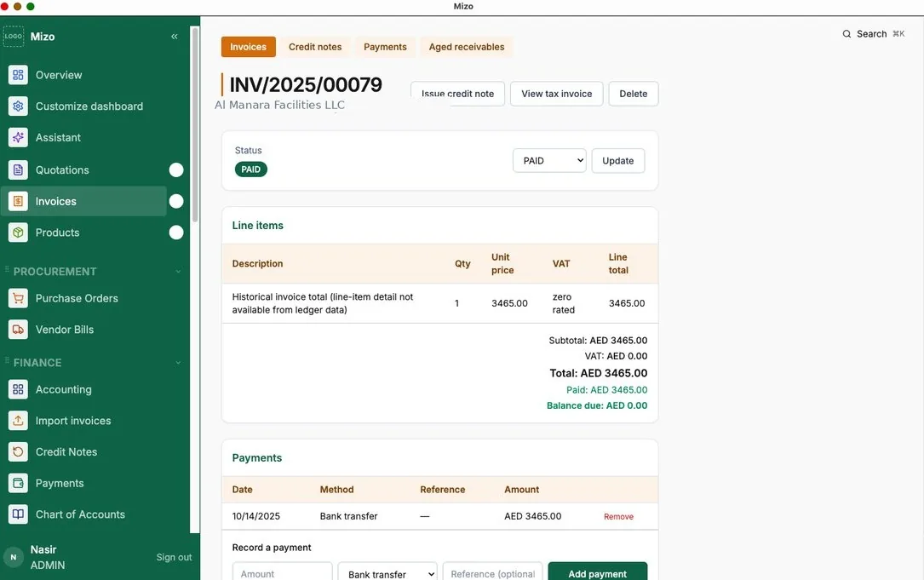Open the PAID status dropdown
This screenshot has width=924, height=580.
(x=549, y=160)
